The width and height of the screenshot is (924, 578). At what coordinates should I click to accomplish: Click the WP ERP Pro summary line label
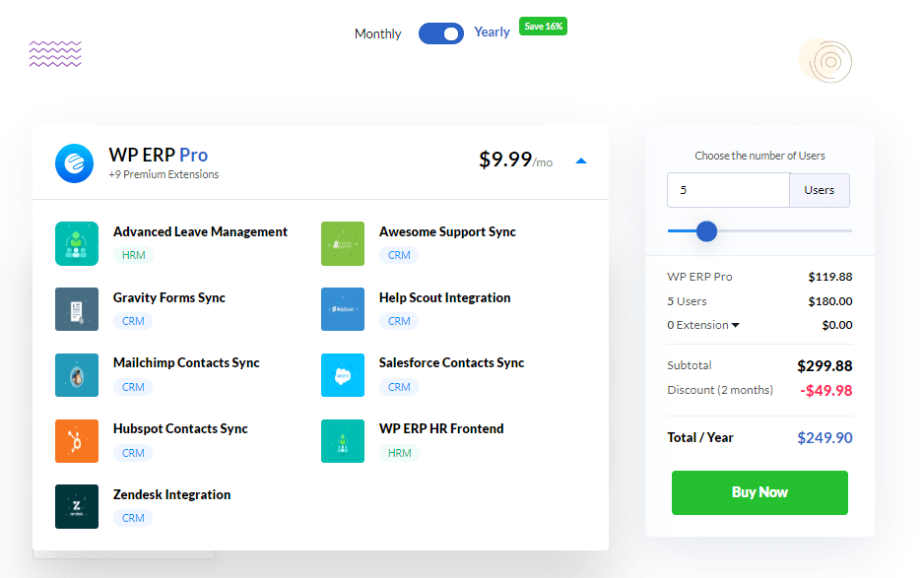click(700, 277)
